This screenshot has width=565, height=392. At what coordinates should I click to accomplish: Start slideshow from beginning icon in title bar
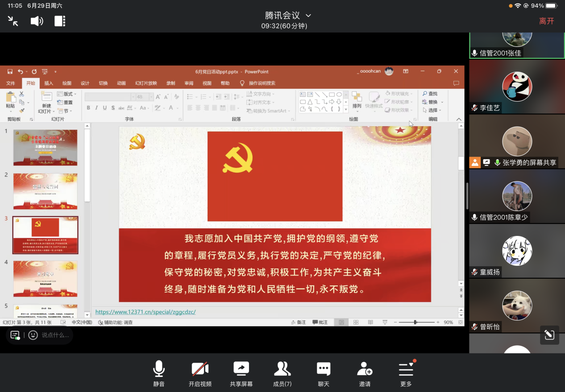[45, 71]
